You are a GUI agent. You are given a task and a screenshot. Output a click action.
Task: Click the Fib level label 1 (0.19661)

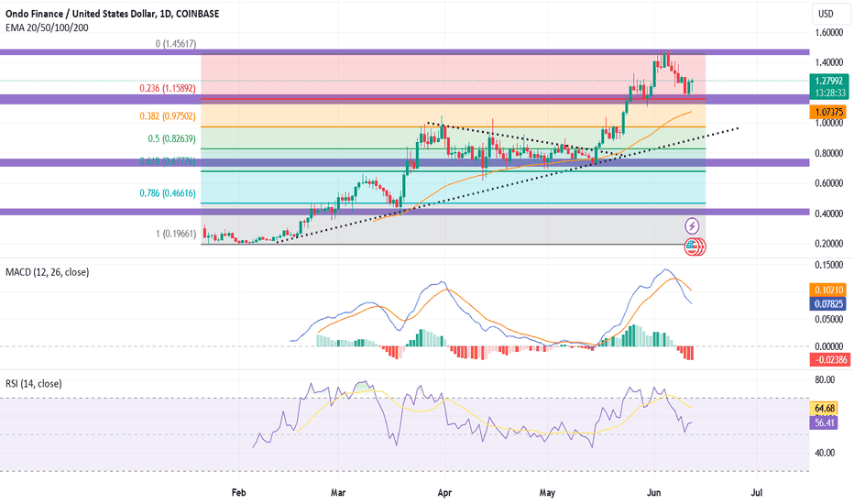pyautogui.click(x=175, y=234)
